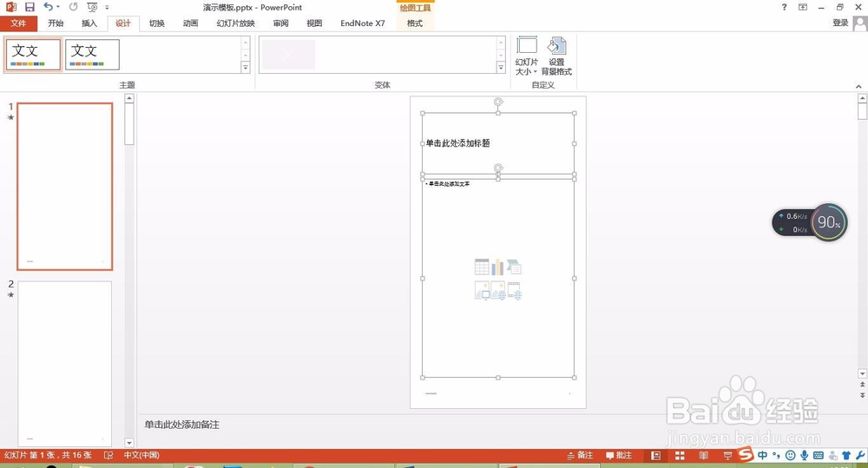The width and height of the screenshot is (868, 468).
Task: Click the editor scroll down arrow
Action: pos(862,373)
